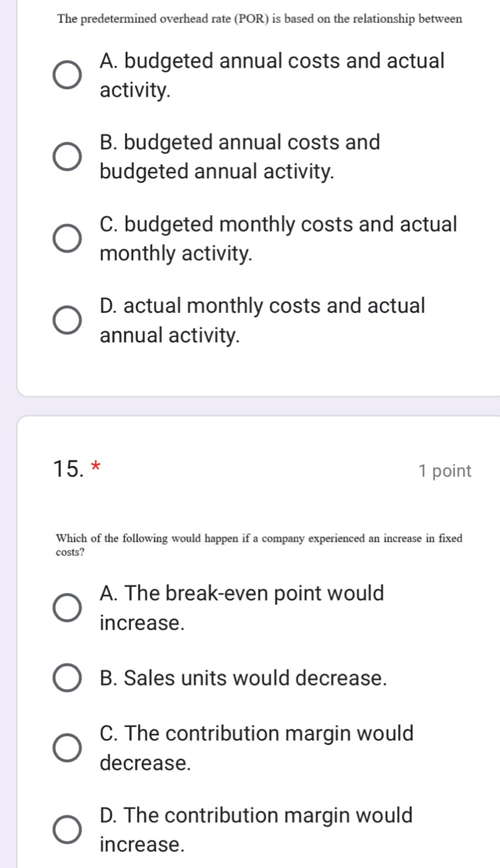
Task: Click the predetermined overhead rate question text
Action: [260, 19]
